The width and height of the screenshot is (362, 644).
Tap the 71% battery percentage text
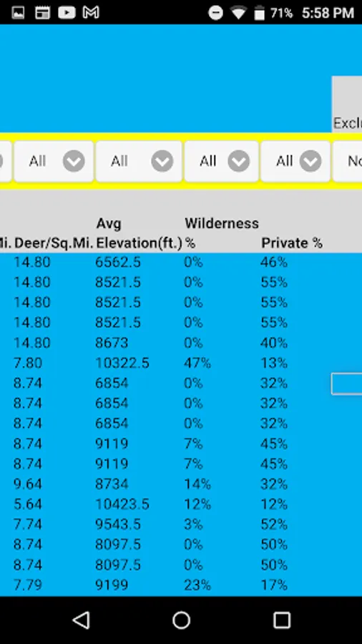pyautogui.click(x=282, y=13)
